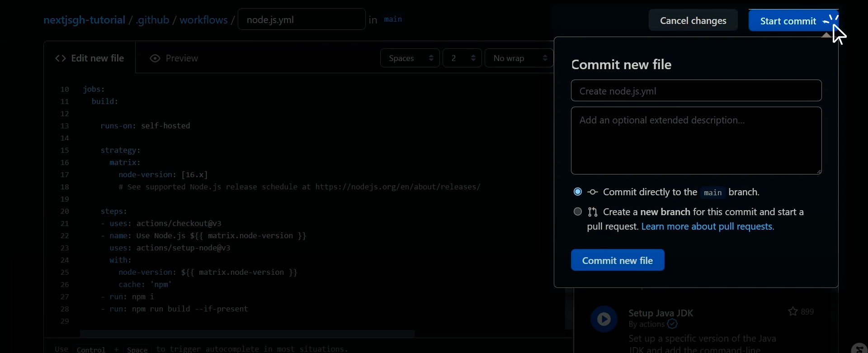This screenshot has width=868, height=353.
Task: Click the Node.js release schedule comment line
Action: click(299, 187)
